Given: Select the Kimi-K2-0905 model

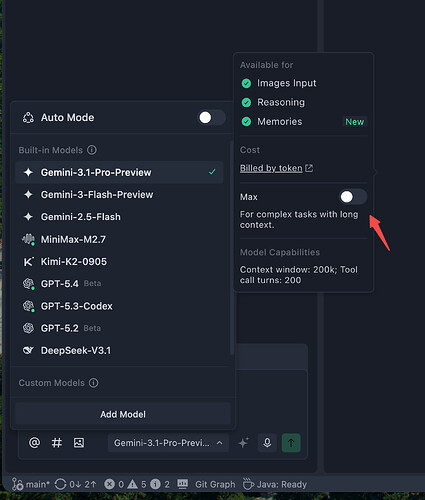Looking at the screenshot, I should click(x=119, y=262).
